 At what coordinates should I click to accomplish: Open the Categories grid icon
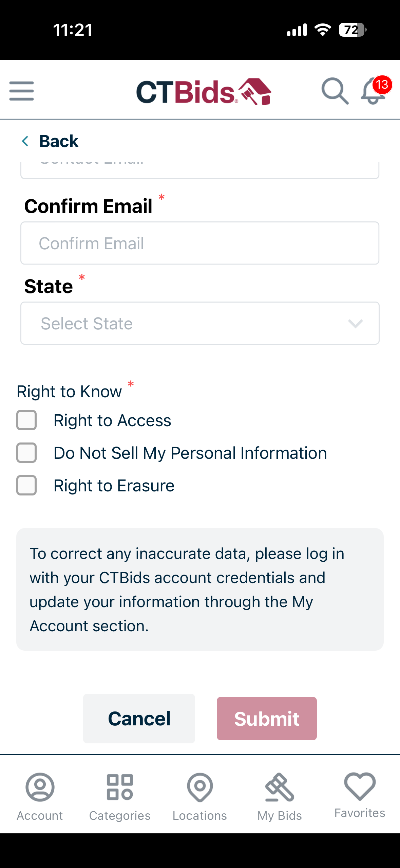coord(120,788)
